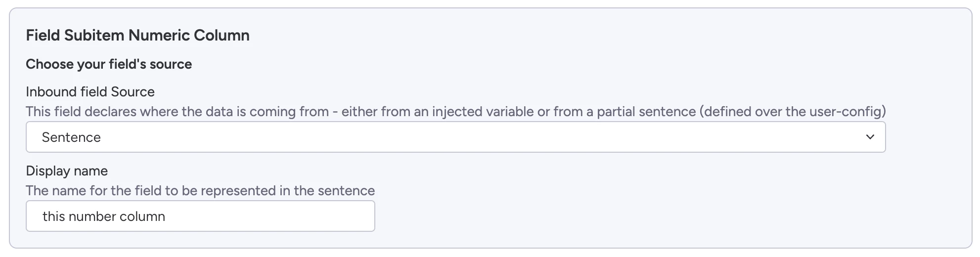The width and height of the screenshot is (980, 257).
Task: Focus the Display name input field
Action: tap(200, 216)
